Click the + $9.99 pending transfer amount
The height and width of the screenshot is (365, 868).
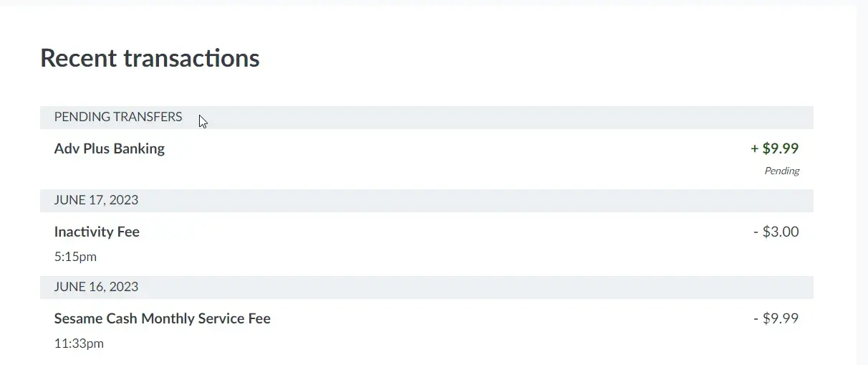774,148
